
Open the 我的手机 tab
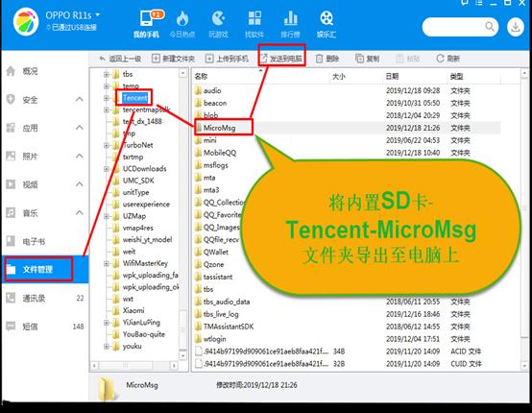[x=147, y=24]
